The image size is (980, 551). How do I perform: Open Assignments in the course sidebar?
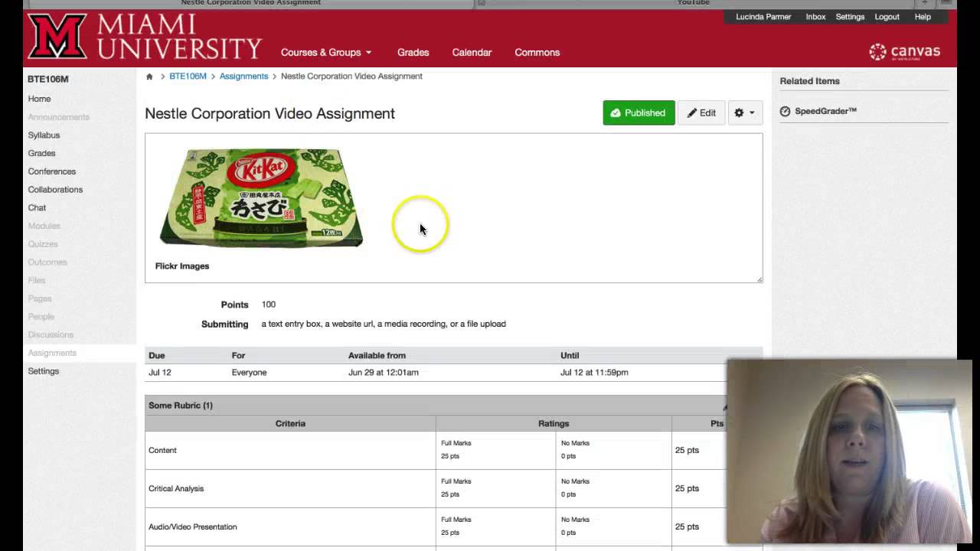pyautogui.click(x=52, y=353)
